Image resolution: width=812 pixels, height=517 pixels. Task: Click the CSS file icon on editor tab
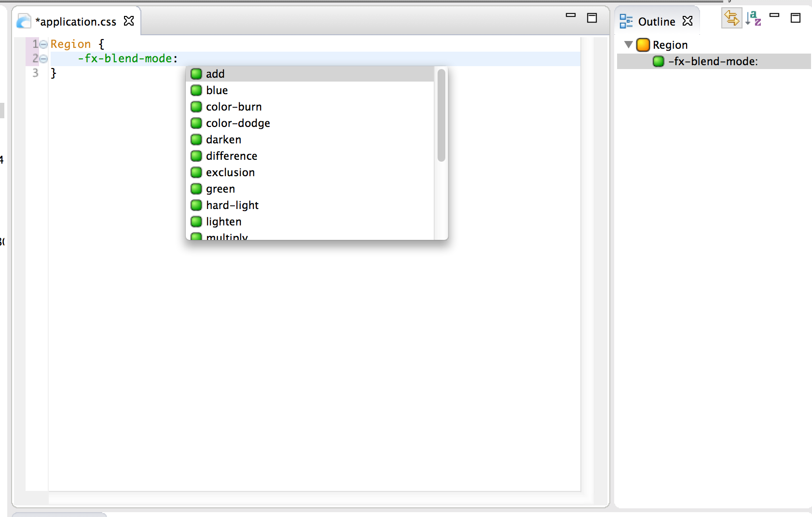click(24, 21)
